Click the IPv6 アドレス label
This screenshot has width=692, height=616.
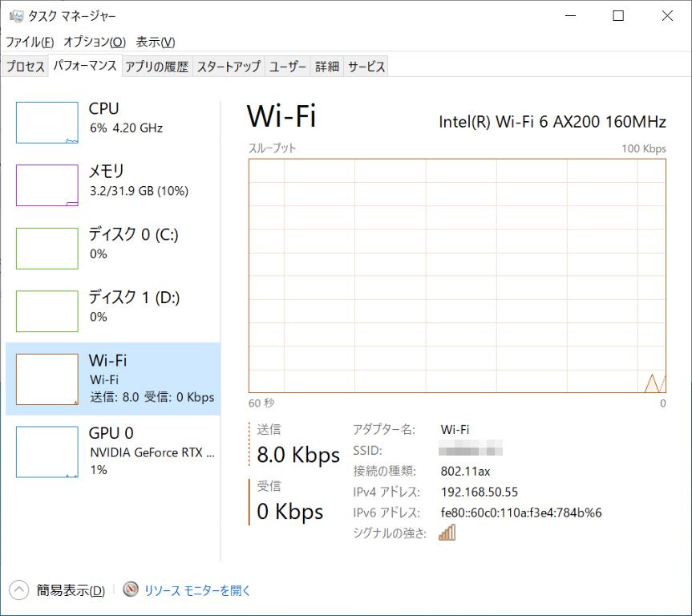386,513
